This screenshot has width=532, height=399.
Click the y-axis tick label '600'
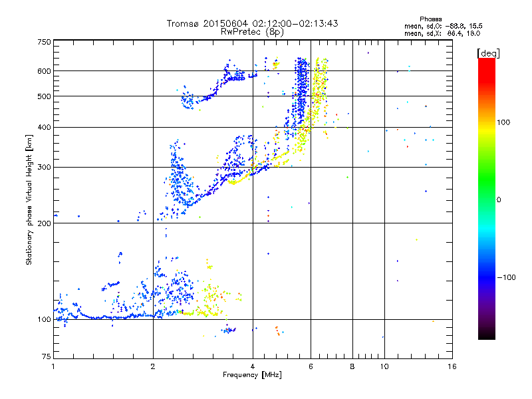point(44,71)
